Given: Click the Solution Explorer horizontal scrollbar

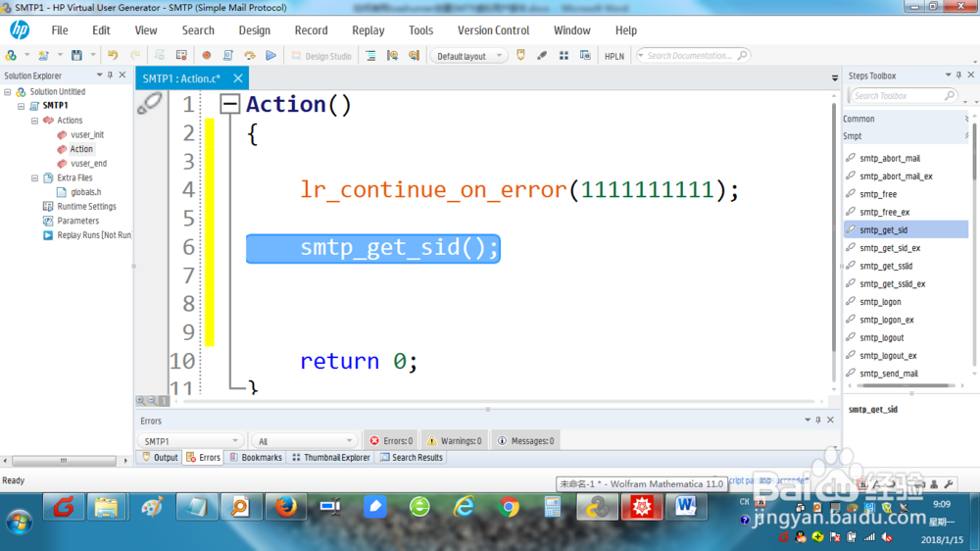Looking at the screenshot, I should pos(64,461).
